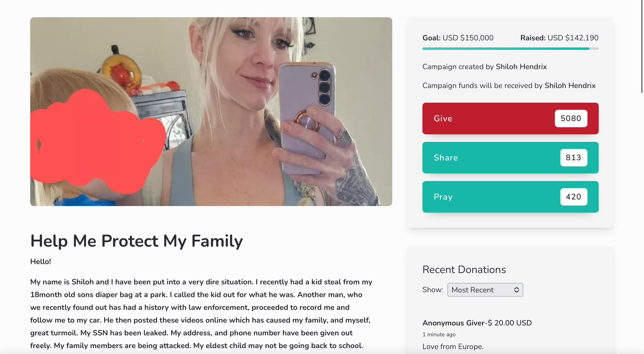The width and height of the screenshot is (644, 354).
Task: Click the fundraising progress bar
Action: [510, 49]
